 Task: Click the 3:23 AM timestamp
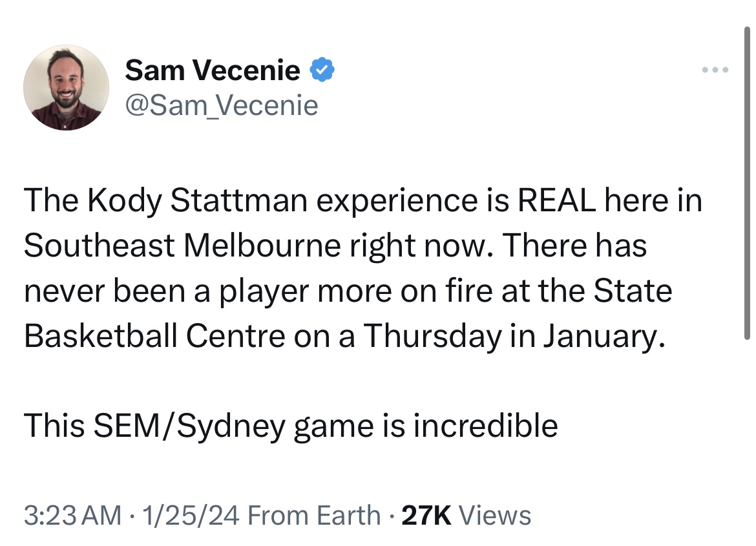tap(72, 515)
